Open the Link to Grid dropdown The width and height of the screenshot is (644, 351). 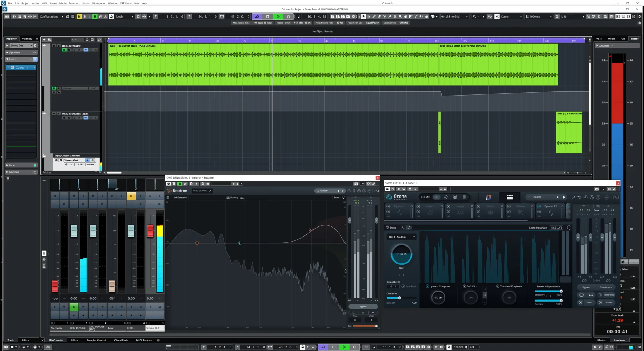tap(455, 16)
